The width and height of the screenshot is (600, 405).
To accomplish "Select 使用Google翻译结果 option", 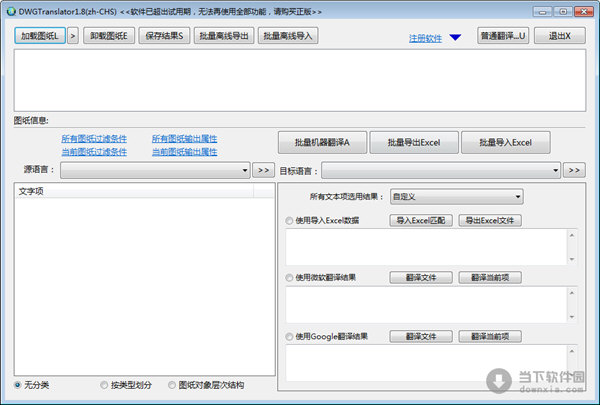I will 290,336.
